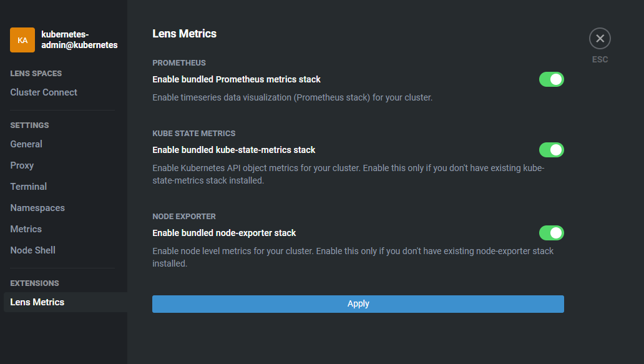Switch to the Metrics settings section
This screenshot has height=364, width=644.
click(26, 229)
